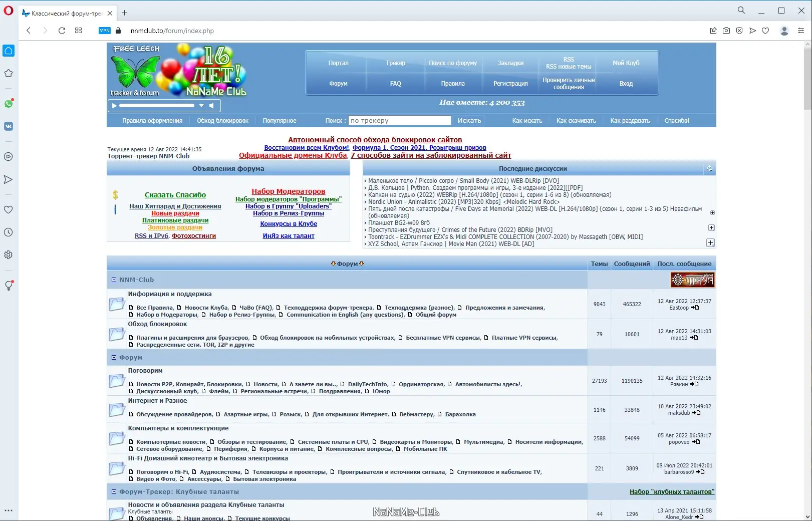Take a snapshot with camera icon
The image size is (812, 521).
tap(726, 31)
